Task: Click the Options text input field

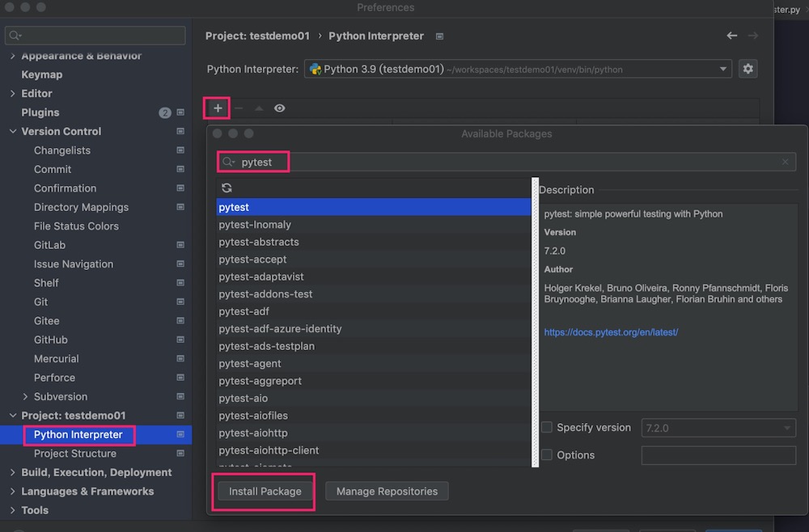Action: click(718, 455)
